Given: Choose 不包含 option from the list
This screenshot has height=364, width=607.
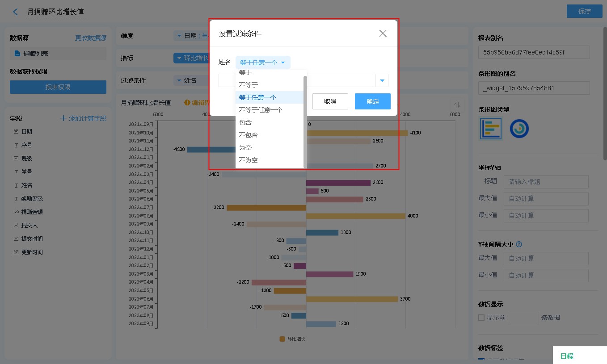Looking at the screenshot, I should (x=249, y=135).
